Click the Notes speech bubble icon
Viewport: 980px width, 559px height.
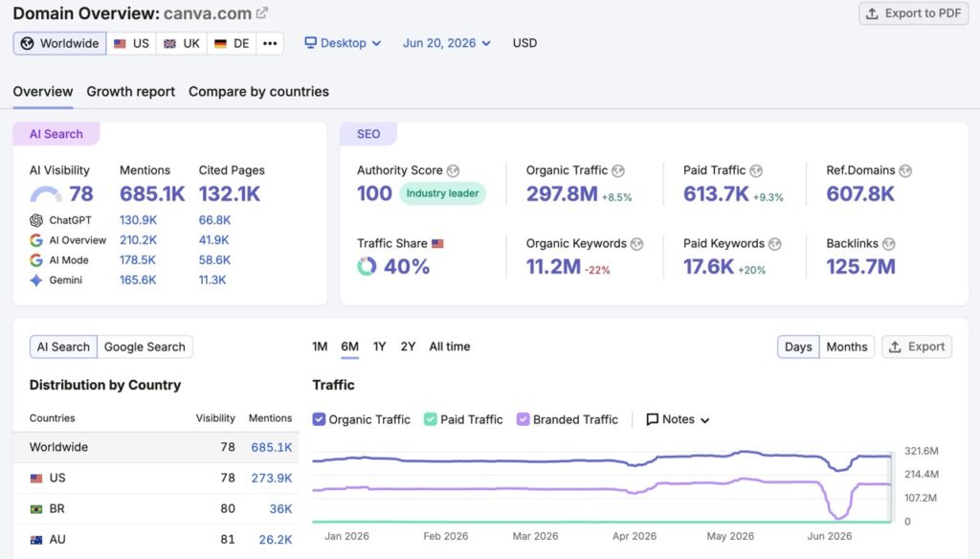pos(652,419)
